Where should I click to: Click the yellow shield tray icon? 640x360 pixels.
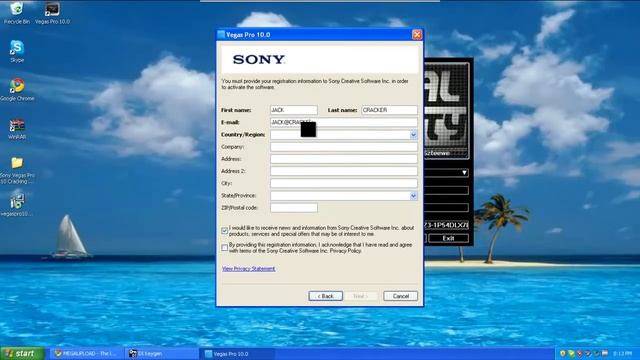click(562, 353)
